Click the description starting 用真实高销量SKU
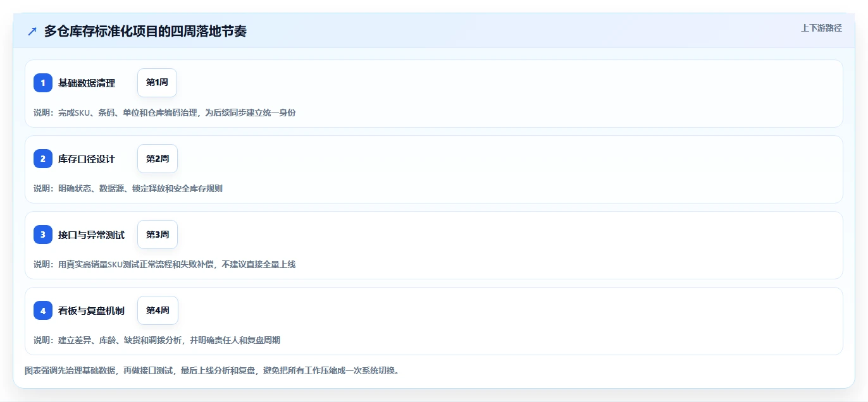This screenshot has height=402, width=868. tap(164, 264)
